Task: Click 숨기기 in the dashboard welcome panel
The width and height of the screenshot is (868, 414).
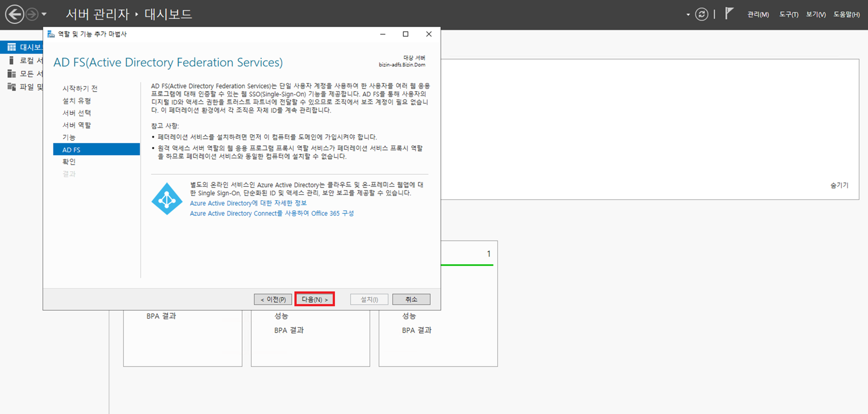Action: (x=839, y=185)
